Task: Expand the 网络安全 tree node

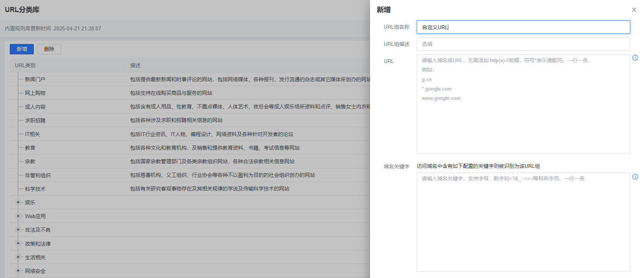Action: pos(18,271)
